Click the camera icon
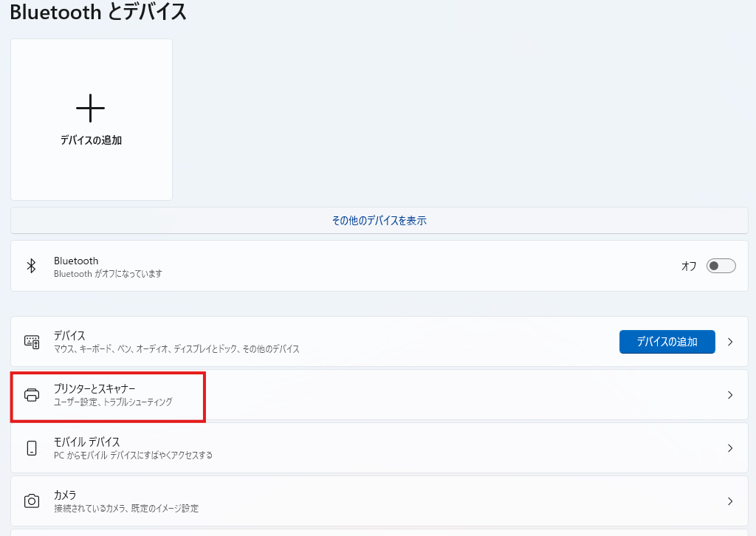This screenshot has height=536, width=756. (x=32, y=501)
